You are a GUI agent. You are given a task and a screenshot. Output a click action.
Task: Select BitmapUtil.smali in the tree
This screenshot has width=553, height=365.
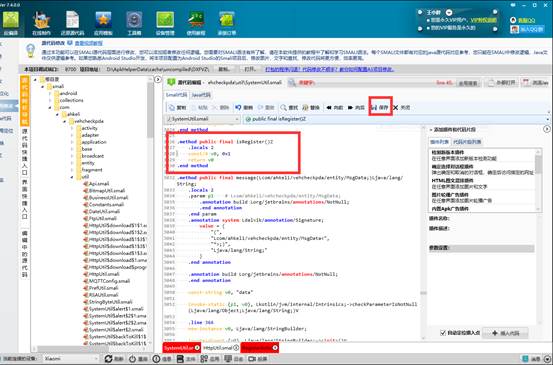point(104,191)
